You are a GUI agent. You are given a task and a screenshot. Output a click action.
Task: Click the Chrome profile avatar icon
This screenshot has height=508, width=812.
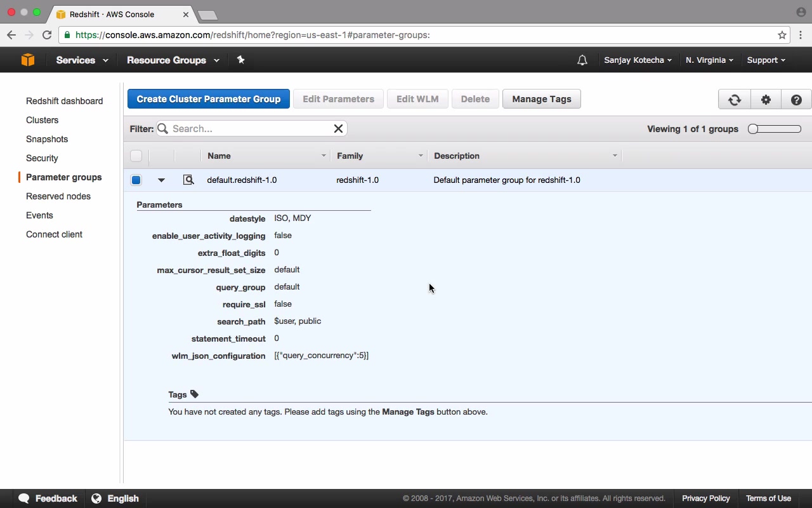801,12
